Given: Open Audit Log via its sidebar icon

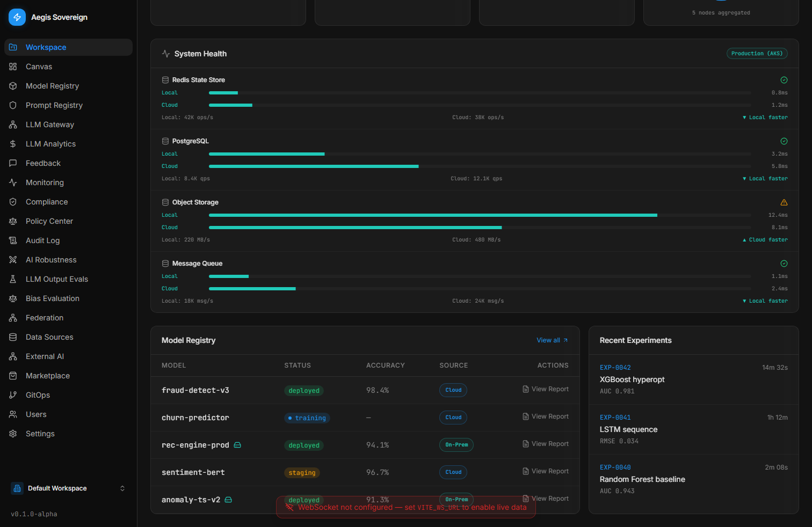Looking at the screenshot, I should tap(13, 240).
